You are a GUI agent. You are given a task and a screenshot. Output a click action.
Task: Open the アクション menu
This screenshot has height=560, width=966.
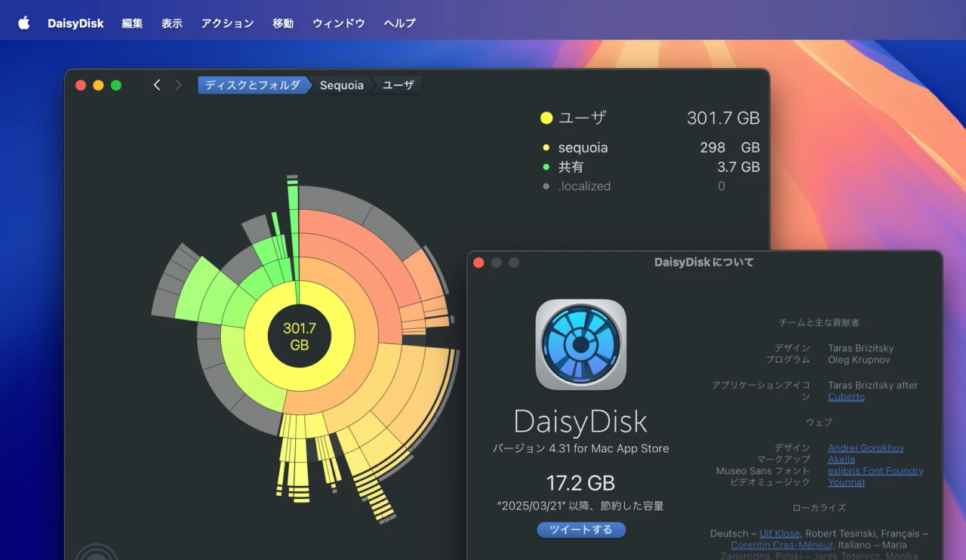(x=227, y=23)
